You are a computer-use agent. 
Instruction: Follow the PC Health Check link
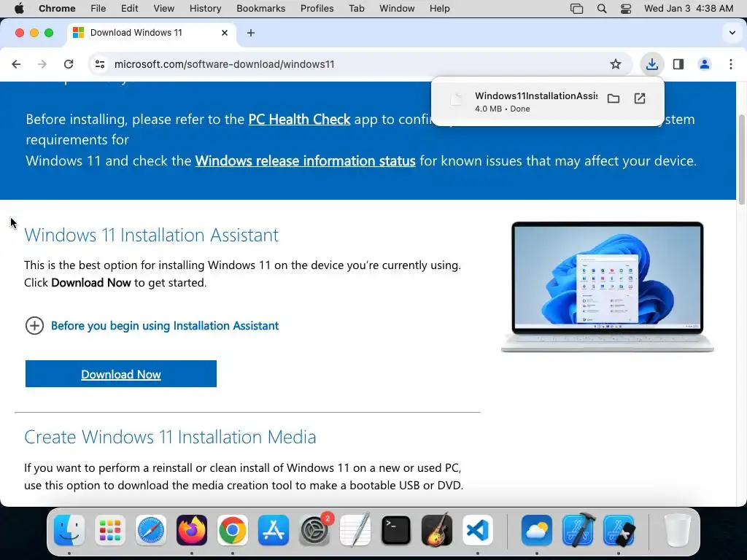[299, 119]
